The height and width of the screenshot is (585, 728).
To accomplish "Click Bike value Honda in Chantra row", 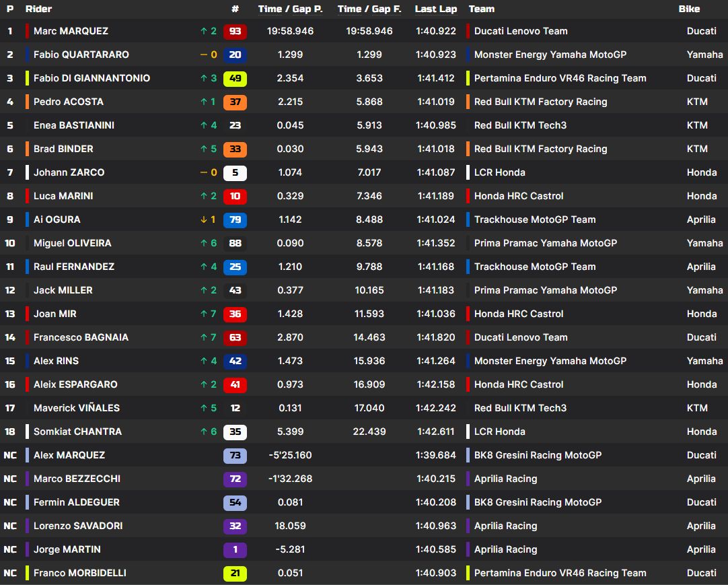I will tap(702, 432).
